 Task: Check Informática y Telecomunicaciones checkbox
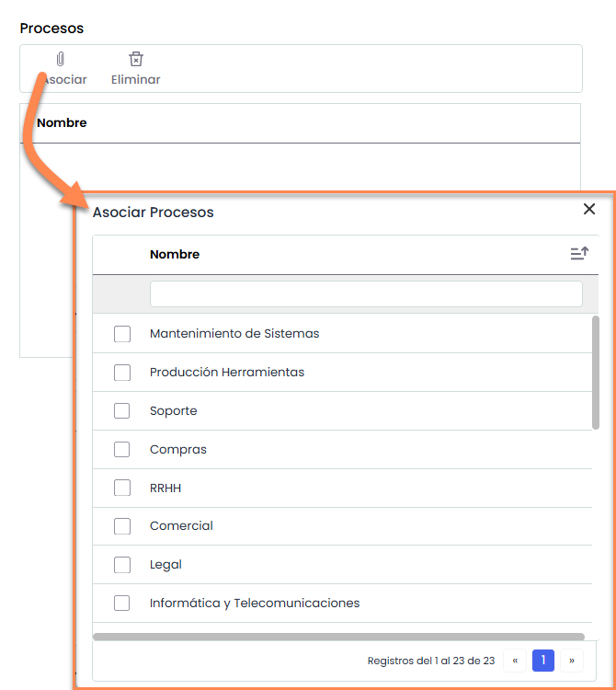click(122, 604)
